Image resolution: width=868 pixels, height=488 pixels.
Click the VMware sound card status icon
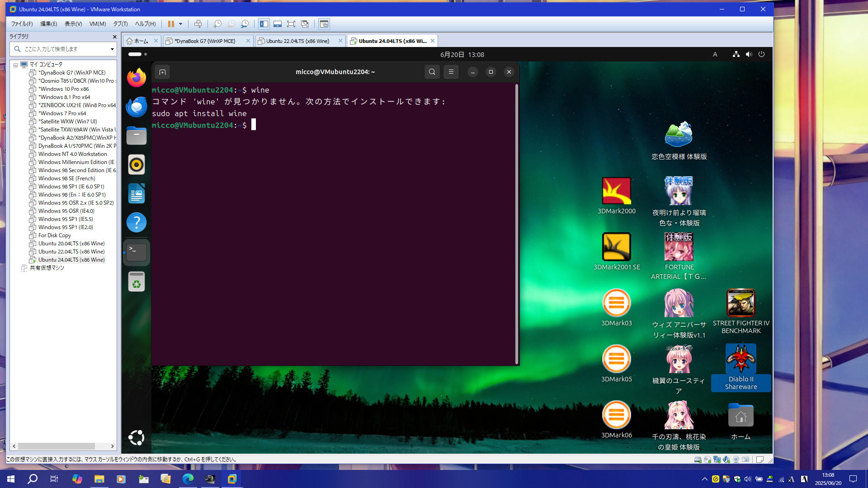point(726,460)
